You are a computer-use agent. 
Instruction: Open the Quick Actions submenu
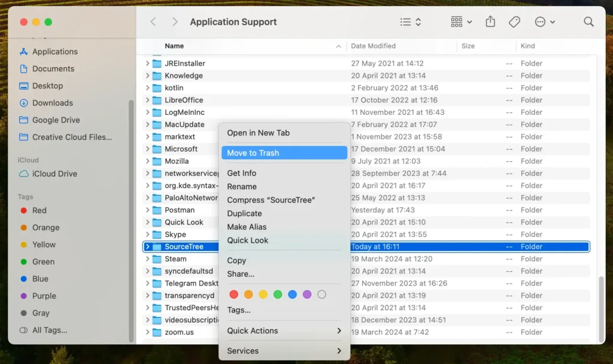(284, 330)
